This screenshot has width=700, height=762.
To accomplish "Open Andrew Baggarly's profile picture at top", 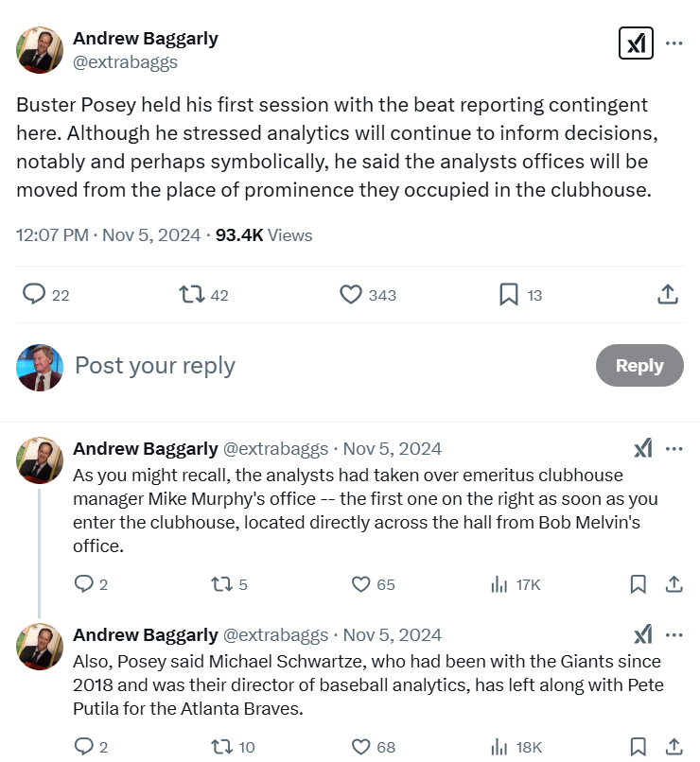I will coord(40,50).
